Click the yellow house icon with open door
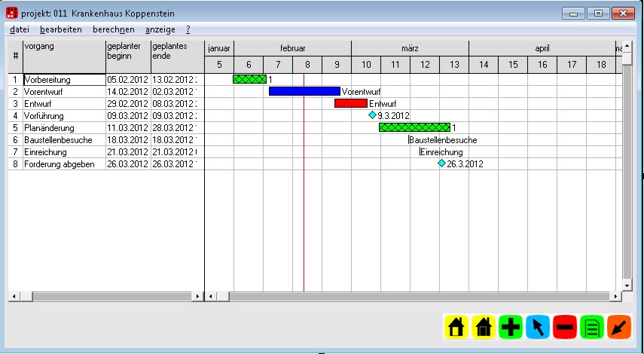Image resolution: width=644 pixels, height=354 pixels. click(x=456, y=327)
